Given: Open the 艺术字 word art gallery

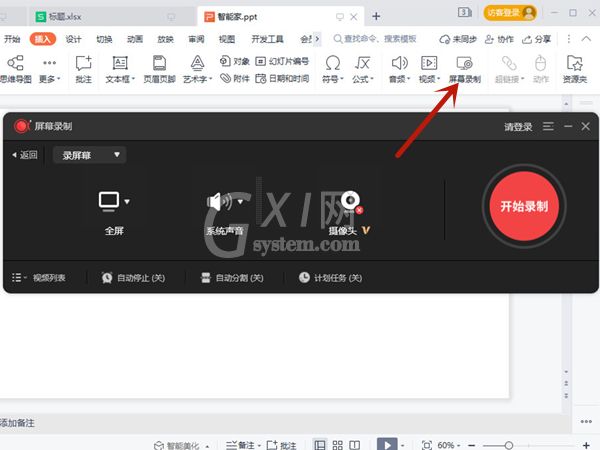Looking at the screenshot, I should (197, 69).
